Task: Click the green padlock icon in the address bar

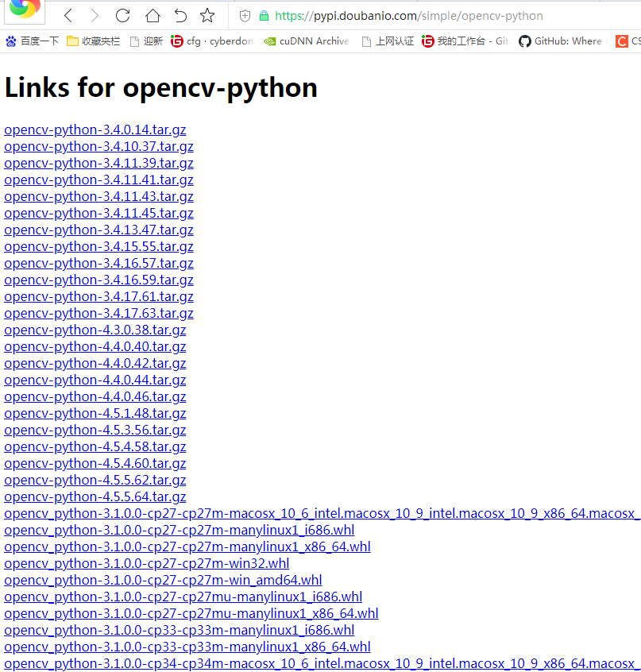Action: point(267,15)
